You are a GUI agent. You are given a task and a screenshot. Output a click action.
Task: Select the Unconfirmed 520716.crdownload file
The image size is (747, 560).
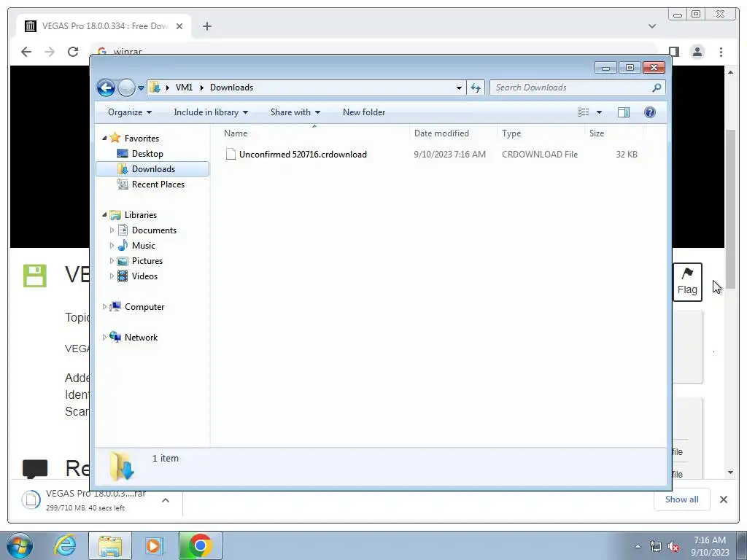pos(303,155)
